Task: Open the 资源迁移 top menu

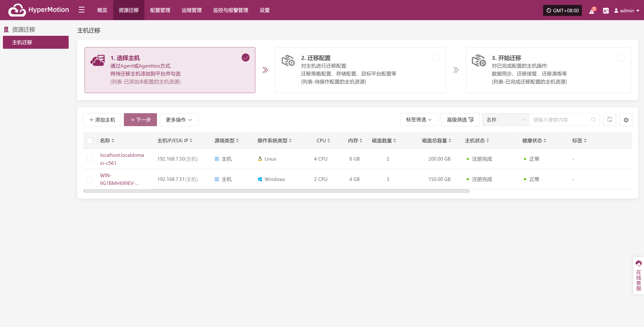Action: click(129, 10)
